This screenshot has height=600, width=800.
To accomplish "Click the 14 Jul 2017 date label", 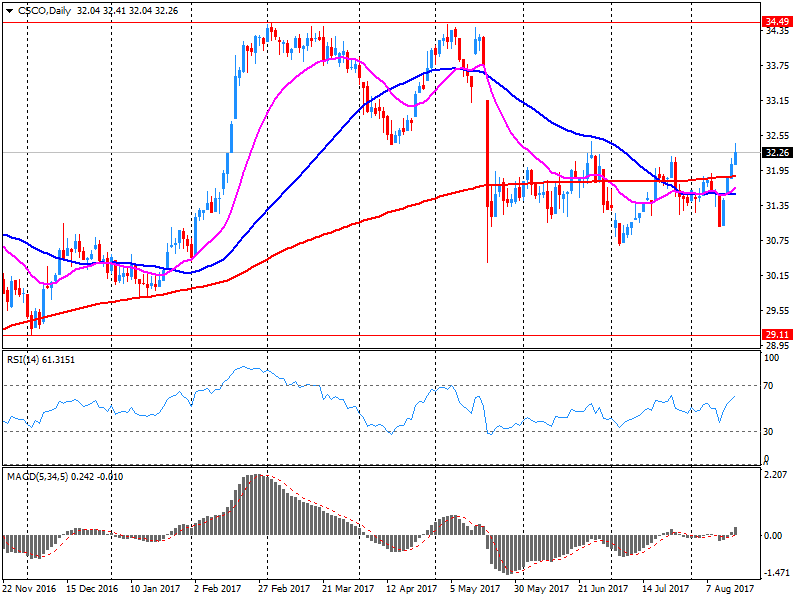I will click(665, 589).
